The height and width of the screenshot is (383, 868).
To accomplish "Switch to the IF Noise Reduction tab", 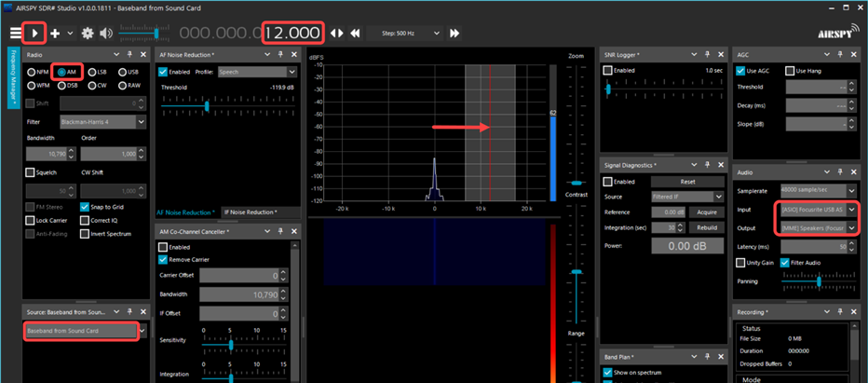I will 251,212.
